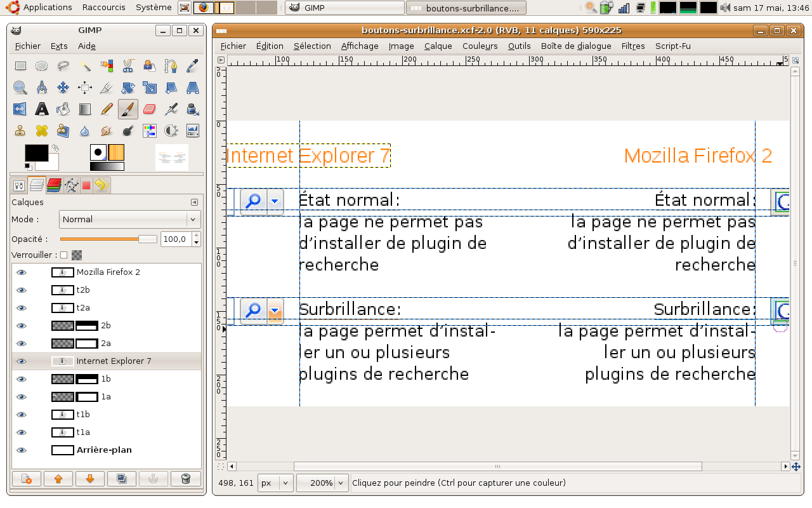Select the Fuzzy Select magic wand tool
Viewport: 812px width, 508px height.
click(85, 65)
